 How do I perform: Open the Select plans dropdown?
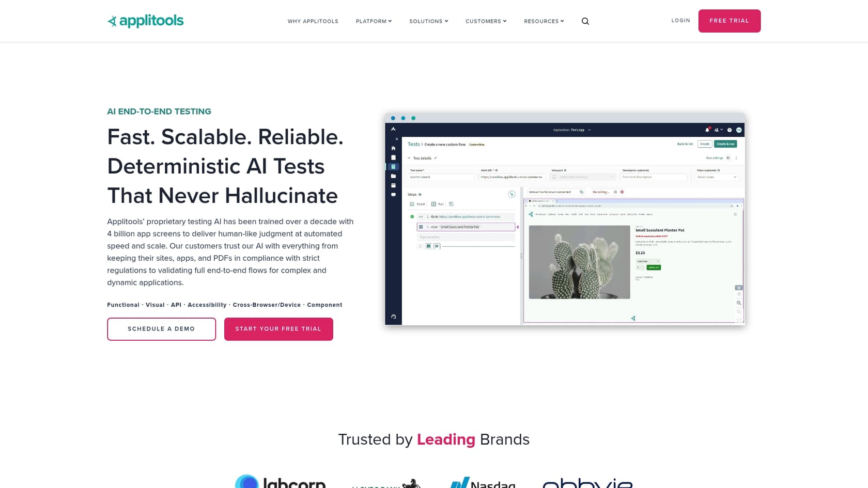tap(717, 177)
